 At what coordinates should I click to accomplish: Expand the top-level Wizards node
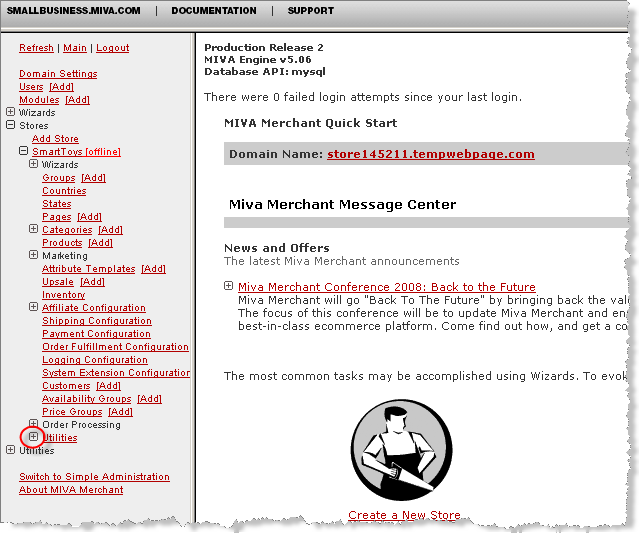(x=11, y=112)
